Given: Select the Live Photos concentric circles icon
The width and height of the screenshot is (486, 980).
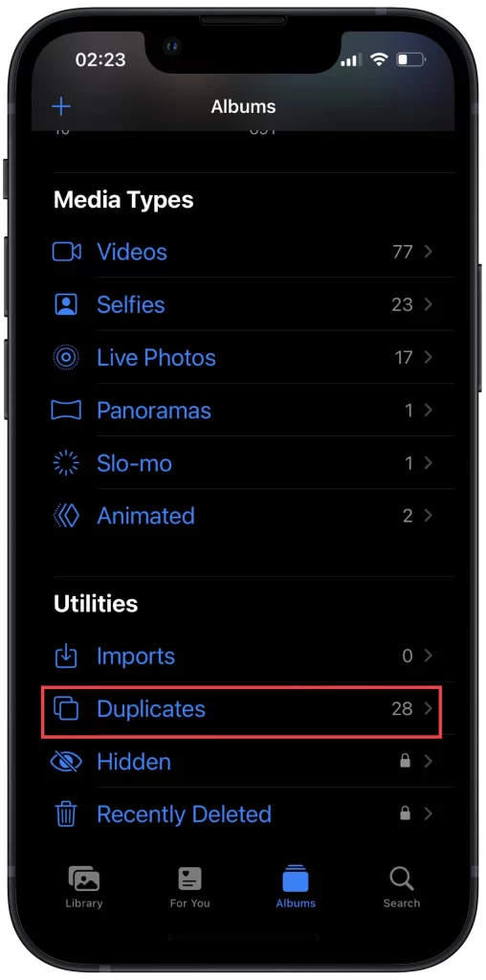Looking at the screenshot, I should click(66, 358).
